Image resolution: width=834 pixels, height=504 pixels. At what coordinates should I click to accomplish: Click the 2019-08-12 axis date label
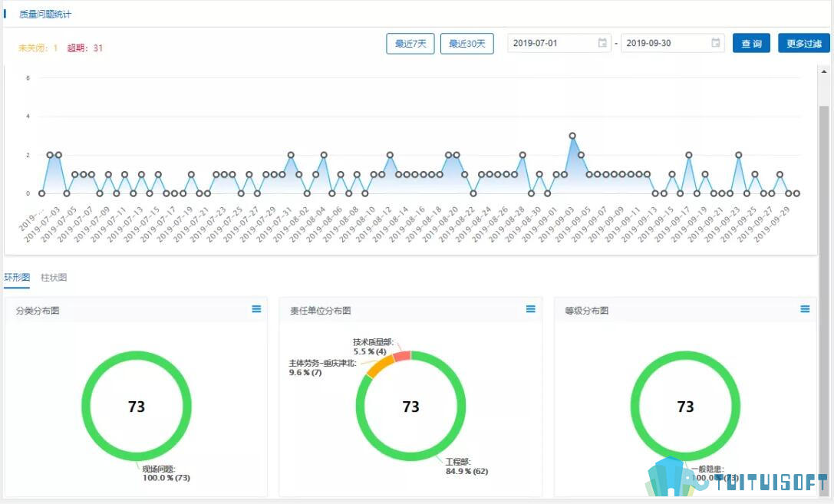coord(374,224)
